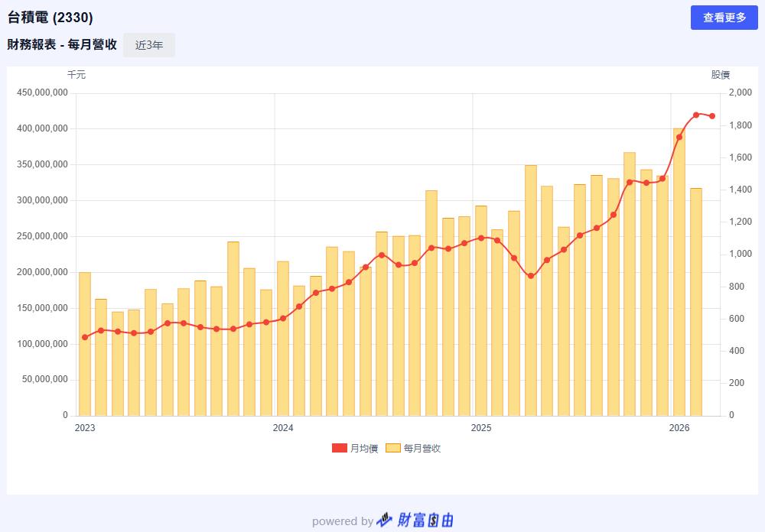Image resolution: width=765 pixels, height=532 pixels.
Task: Click the first red price data point
Action: click(x=85, y=337)
